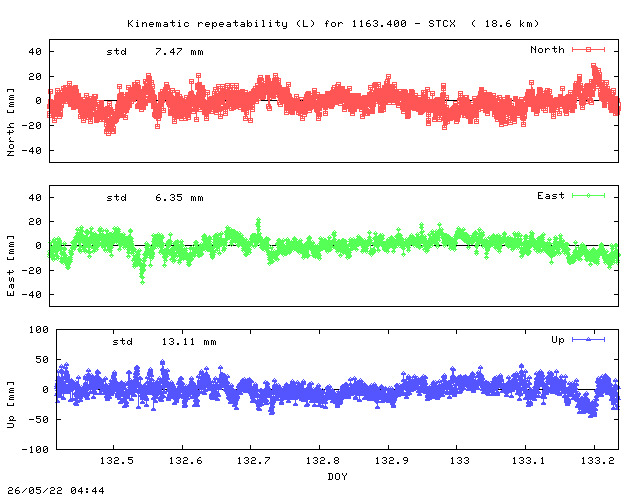Click the Up plot y-axis label -100
Viewport: 640px width, 496px height.
tap(35, 449)
